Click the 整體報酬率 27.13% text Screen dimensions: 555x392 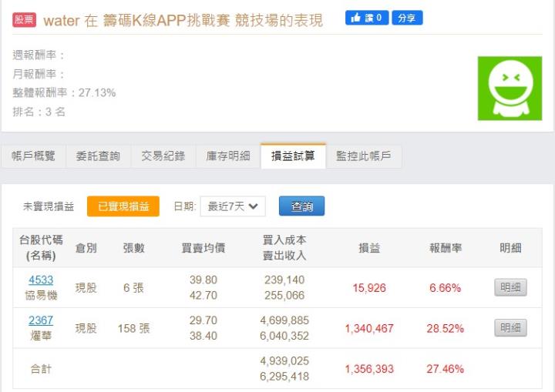click(x=64, y=92)
